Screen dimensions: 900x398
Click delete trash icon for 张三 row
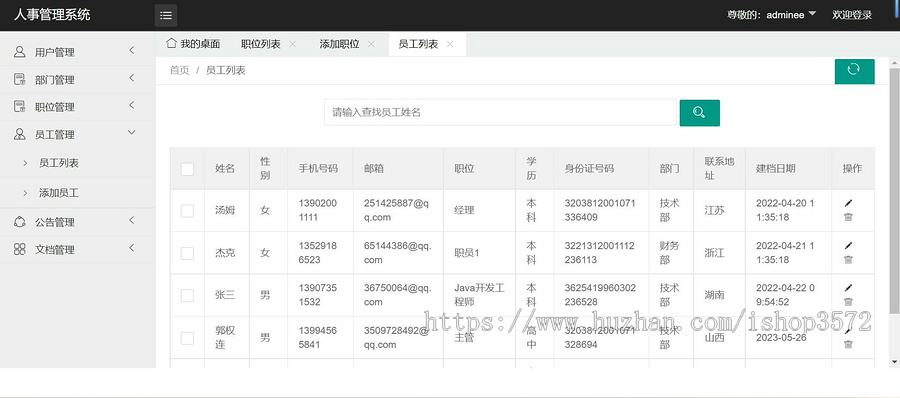848,302
